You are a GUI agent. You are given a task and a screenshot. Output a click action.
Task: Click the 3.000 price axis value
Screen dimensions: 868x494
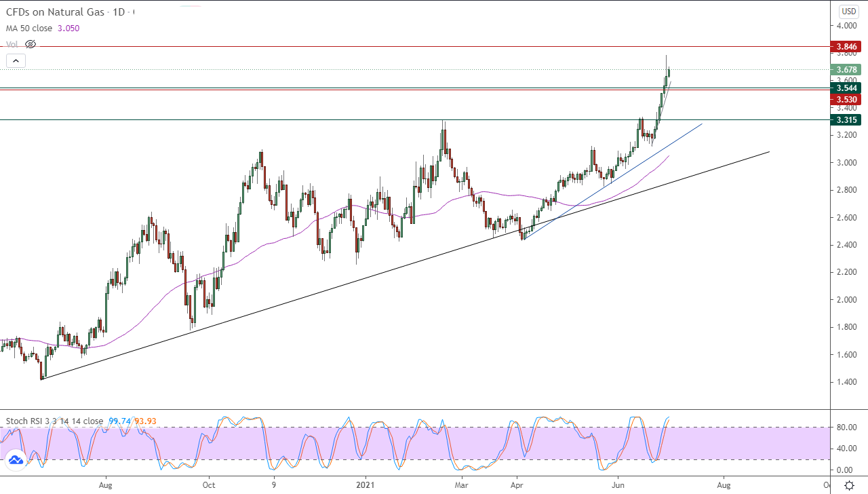847,163
